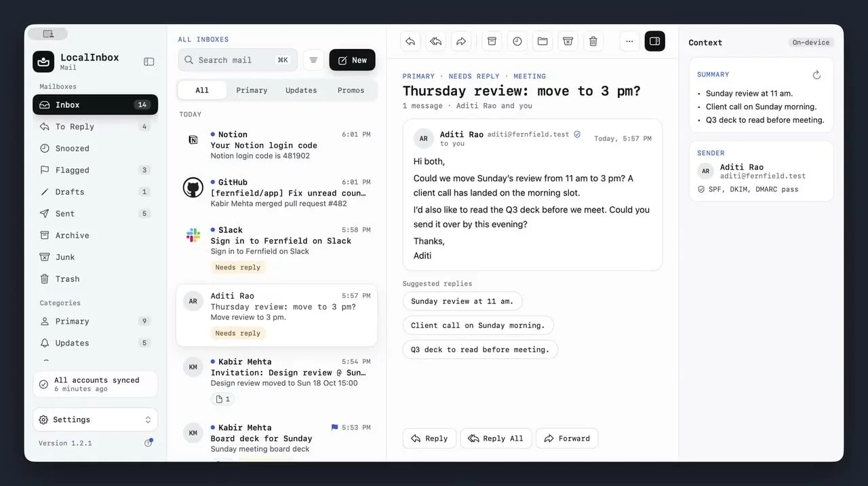This screenshot has height=486, width=868.
Task: Open the Settings dropdown
Action: 95,419
